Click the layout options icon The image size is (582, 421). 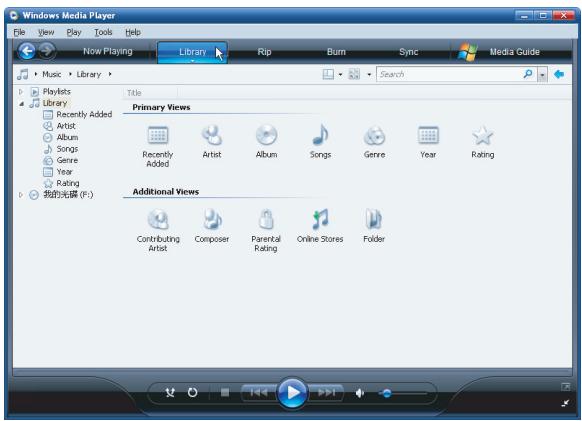tap(328, 74)
